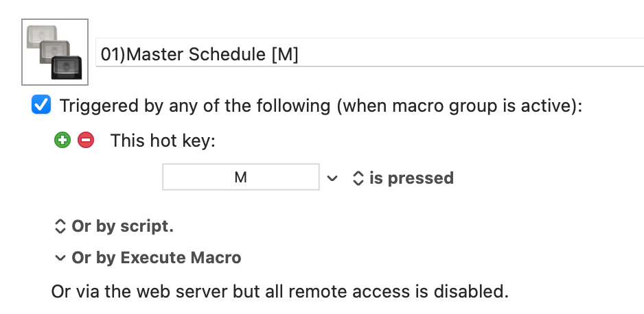Toggle the "Triggered by any of the following" checkbox

coord(41,105)
